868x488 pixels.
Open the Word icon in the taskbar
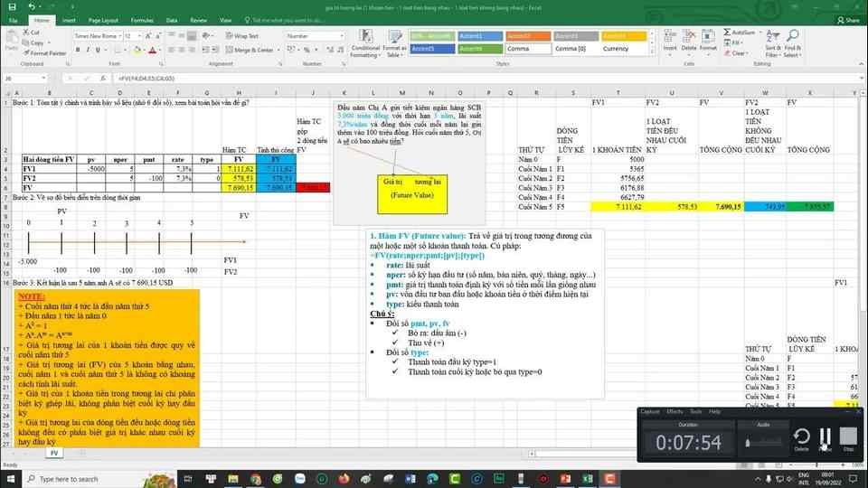[410, 479]
